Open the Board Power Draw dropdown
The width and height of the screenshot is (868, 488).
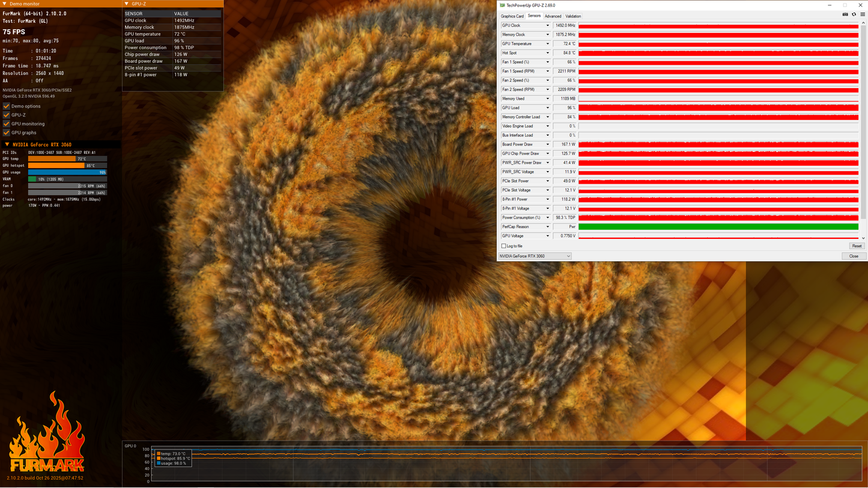pos(548,145)
